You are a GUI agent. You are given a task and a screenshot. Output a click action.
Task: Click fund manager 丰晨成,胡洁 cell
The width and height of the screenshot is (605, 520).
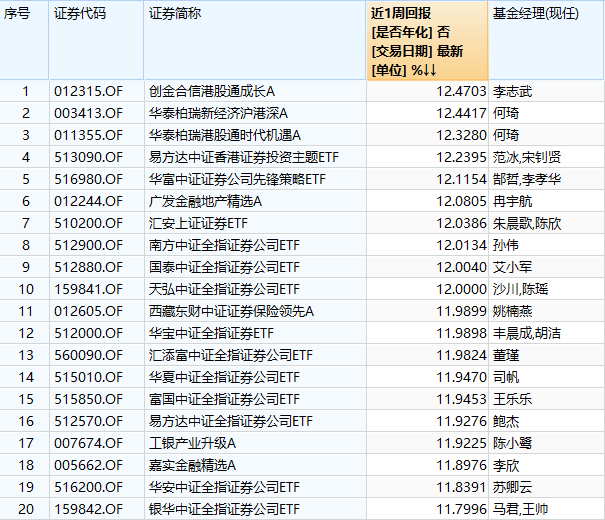pos(529,333)
